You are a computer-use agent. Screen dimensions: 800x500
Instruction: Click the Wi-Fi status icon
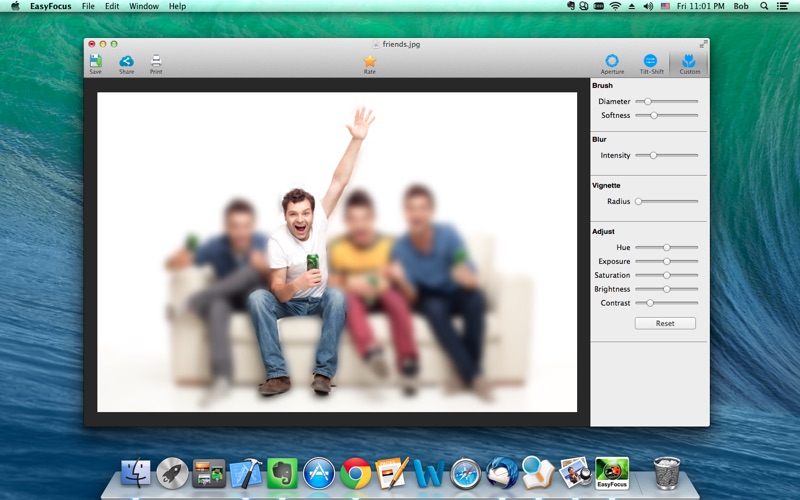(x=615, y=6)
